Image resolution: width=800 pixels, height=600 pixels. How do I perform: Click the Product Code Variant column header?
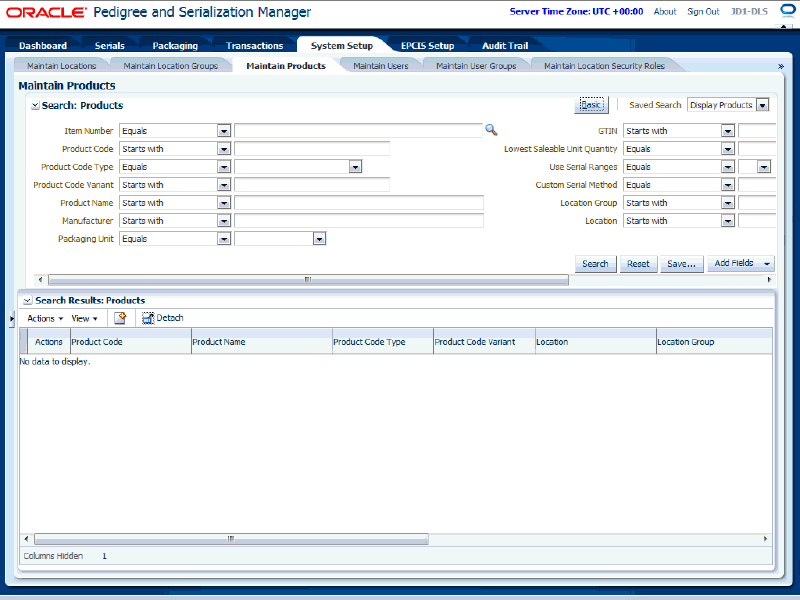pyautogui.click(x=484, y=342)
